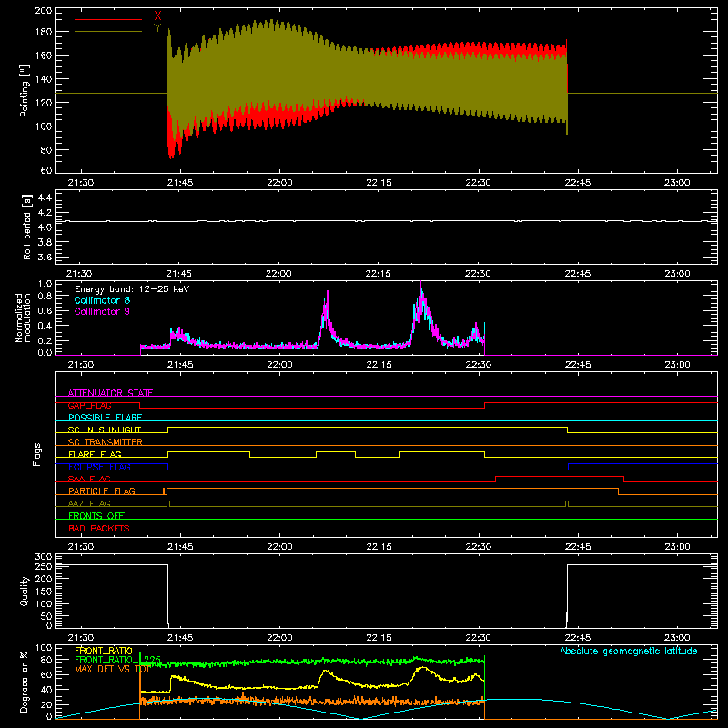The width and height of the screenshot is (728, 728).
Task: Click the 23:00 time label under Flags plot
Action: 677,547
